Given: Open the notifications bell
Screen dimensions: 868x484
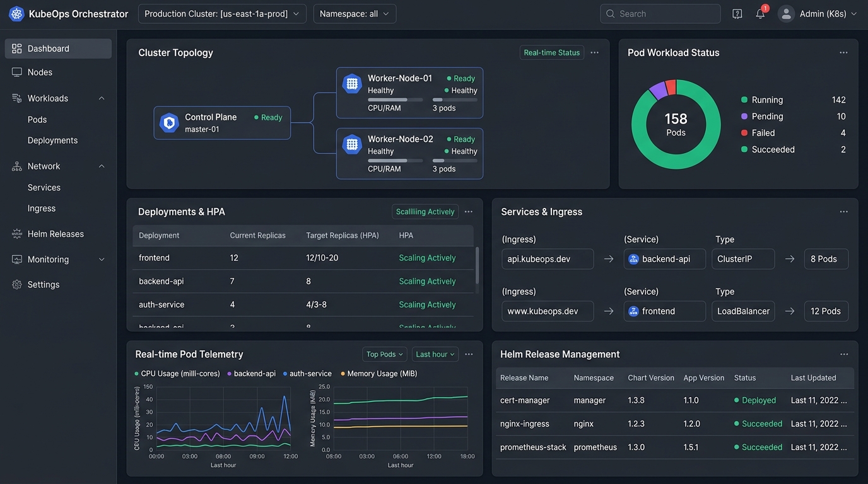Looking at the screenshot, I should point(761,14).
